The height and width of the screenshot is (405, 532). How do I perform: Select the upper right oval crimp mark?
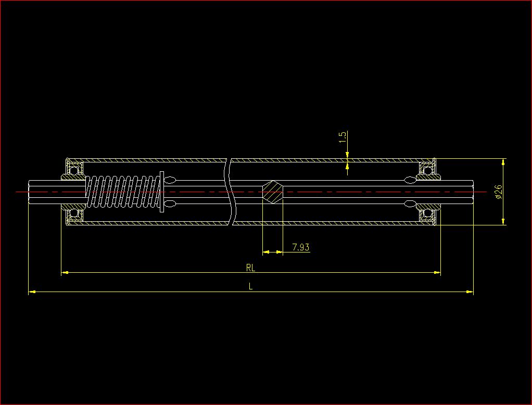410,181
